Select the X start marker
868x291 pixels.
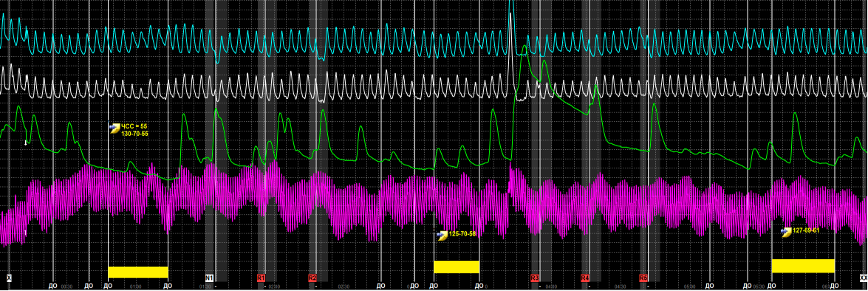coord(9,278)
